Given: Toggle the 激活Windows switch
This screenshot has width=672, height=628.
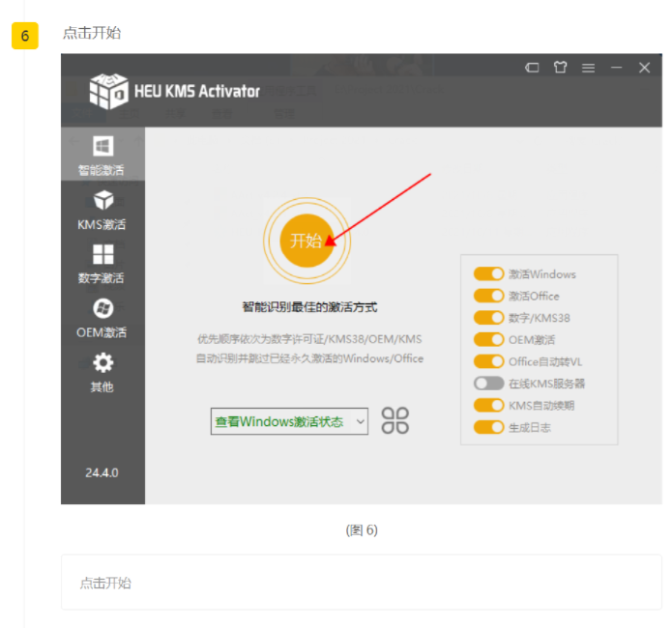Looking at the screenshot, I should [488, 273].
